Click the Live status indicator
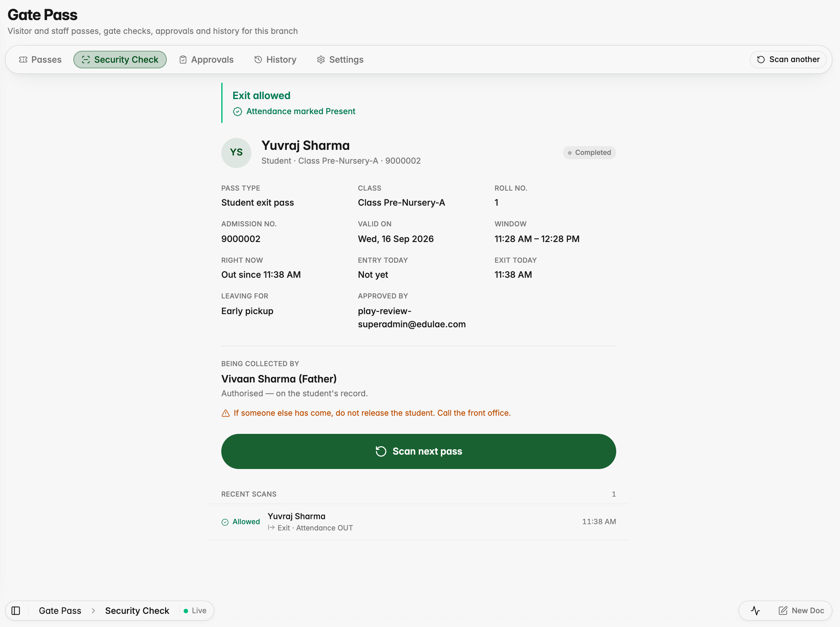The image size is (840, 627). pyautogui.click(x=195, y=611)
